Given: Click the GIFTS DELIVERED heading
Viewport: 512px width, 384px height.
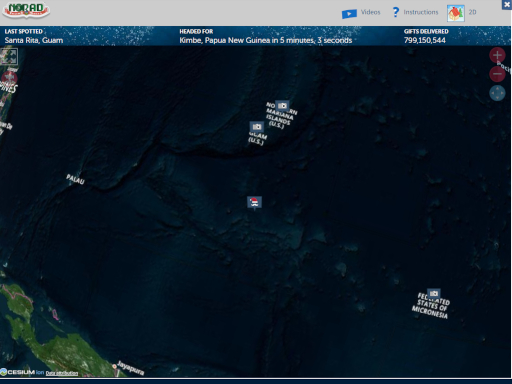Looking at the screenshot, I should click(426, 31).
